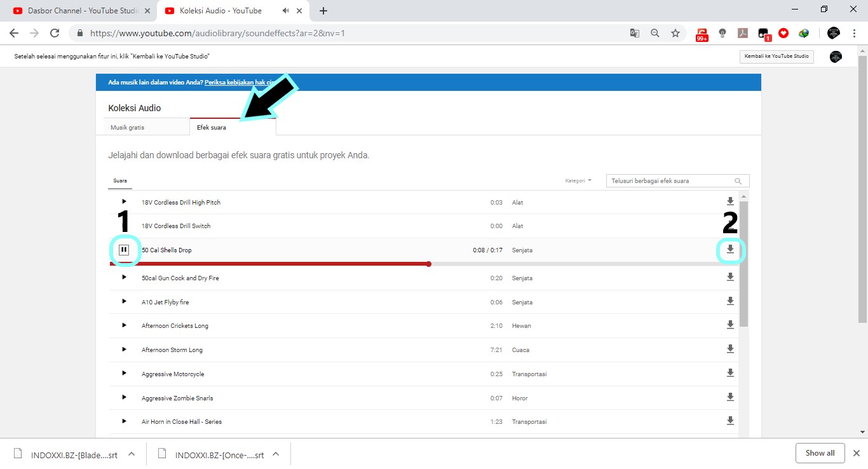The width and height of the screenshot is (868, 469).
Task: Click the sound list scrollbar thumb
Action: click(744, 264)
